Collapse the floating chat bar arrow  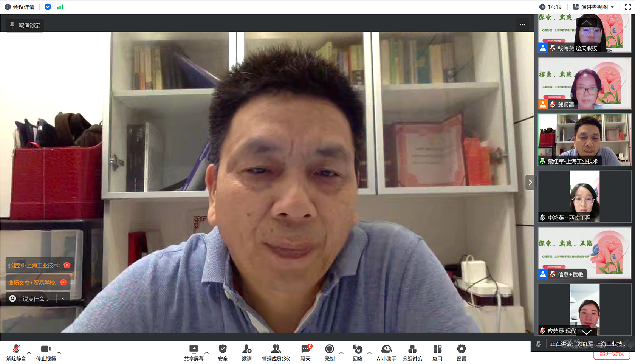pyautogui.click(x=63, y=299)
